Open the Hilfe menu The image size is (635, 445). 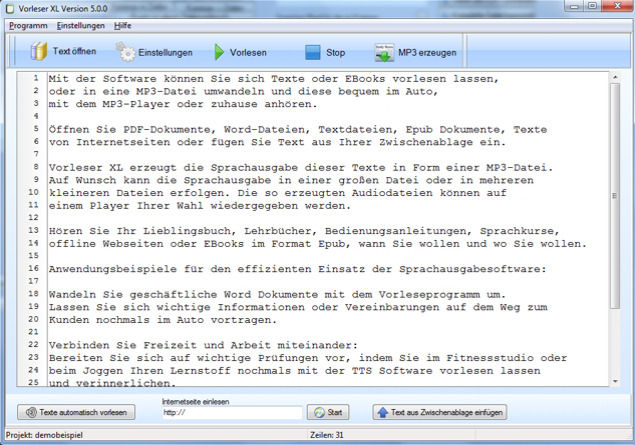tap(123, 26)
